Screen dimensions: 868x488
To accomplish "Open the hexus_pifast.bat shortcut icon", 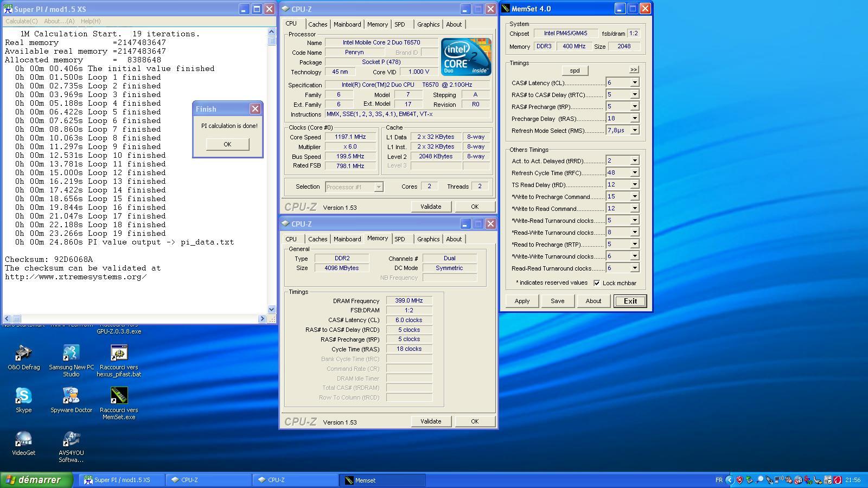I will point(119,352).
